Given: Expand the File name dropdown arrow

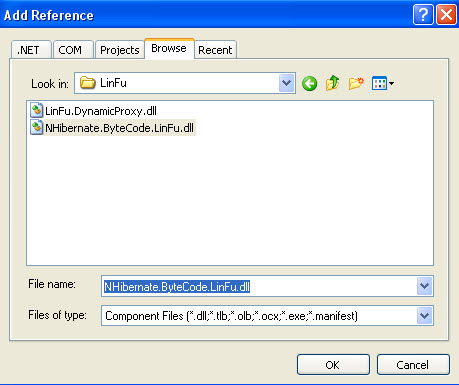Looking at the screenshot, I should [425, 286].
